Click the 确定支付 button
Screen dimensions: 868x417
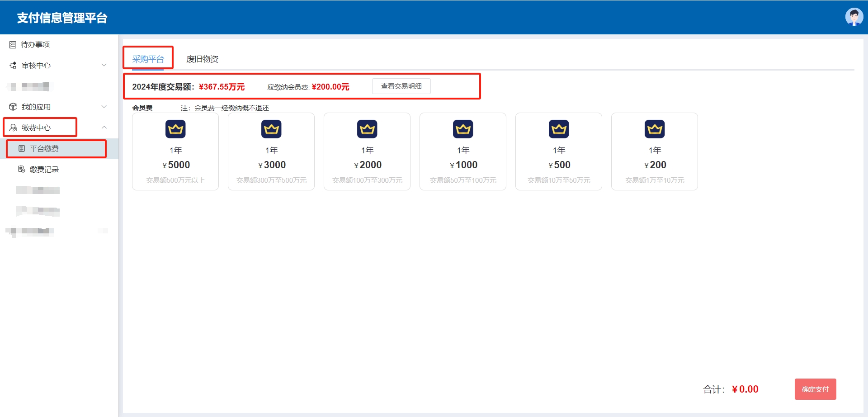[x=815, y=389]
